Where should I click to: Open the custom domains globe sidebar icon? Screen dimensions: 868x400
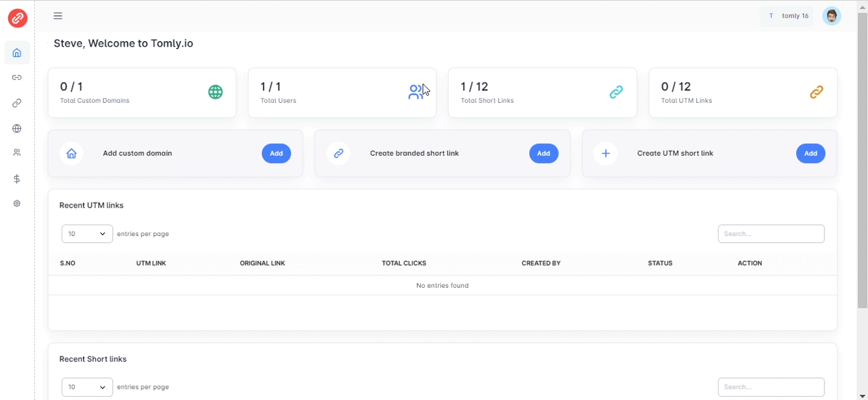tap(17, 129)
